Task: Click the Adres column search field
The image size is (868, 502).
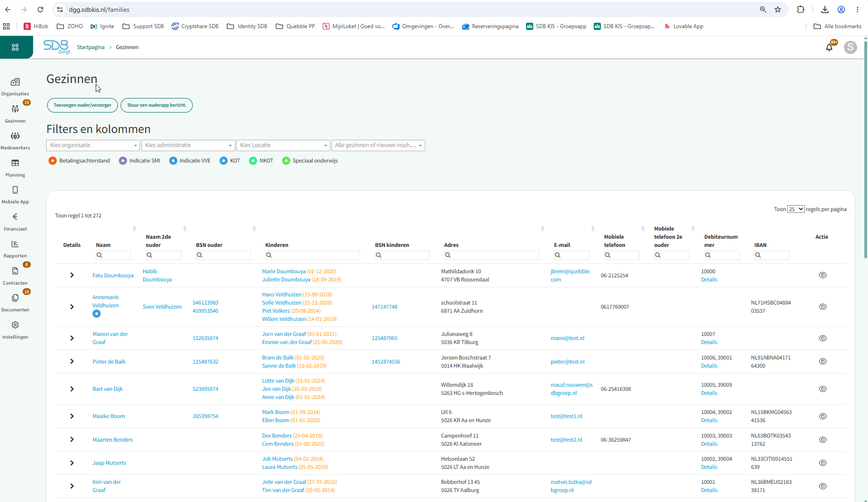Action: pyautogui.click(x=492, y=255)
